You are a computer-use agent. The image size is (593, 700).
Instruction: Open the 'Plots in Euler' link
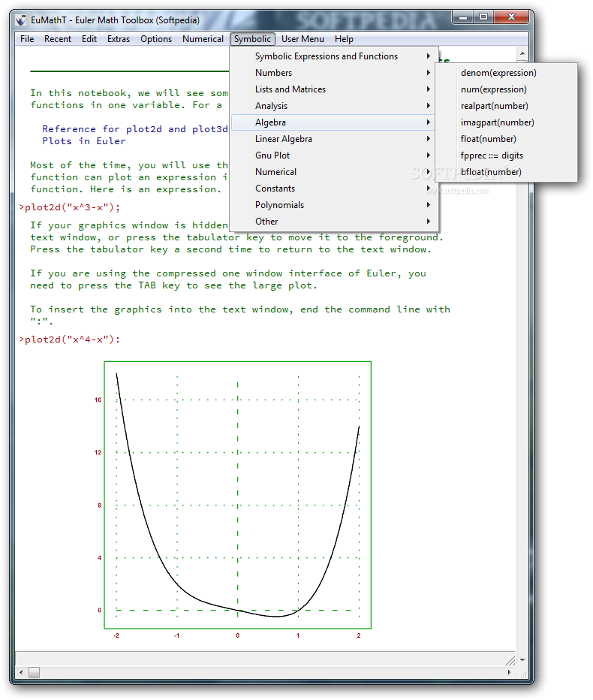[x=84, y=141]
